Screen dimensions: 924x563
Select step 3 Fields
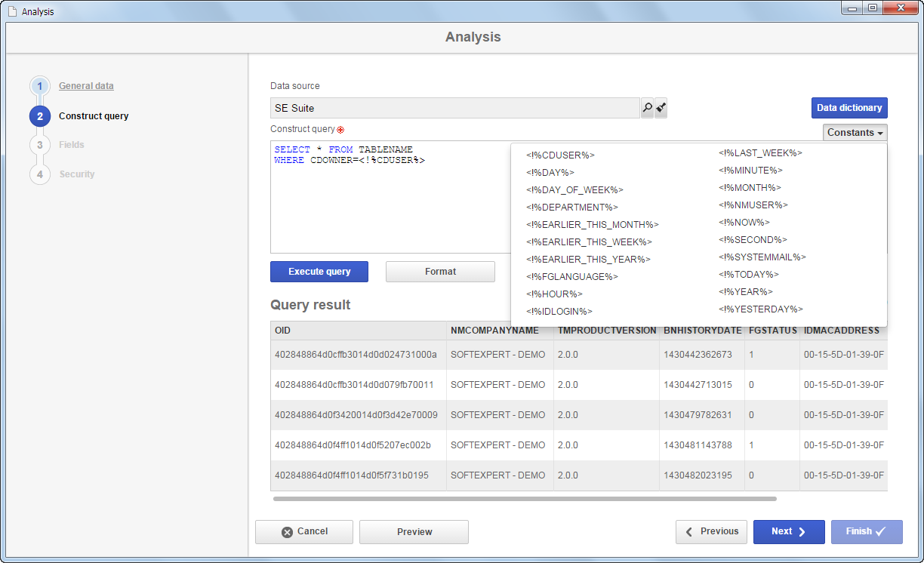(72, 145)
